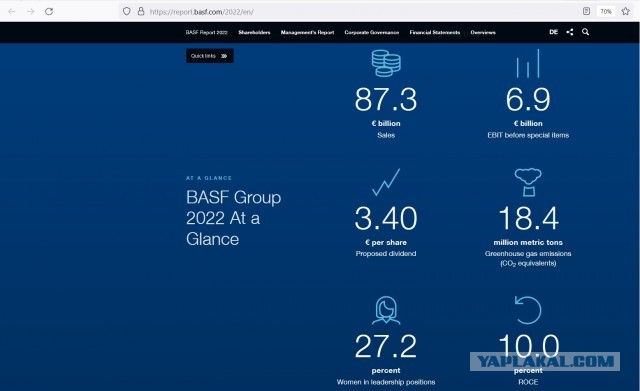Click the browser forward arrow

pos(31,11)
